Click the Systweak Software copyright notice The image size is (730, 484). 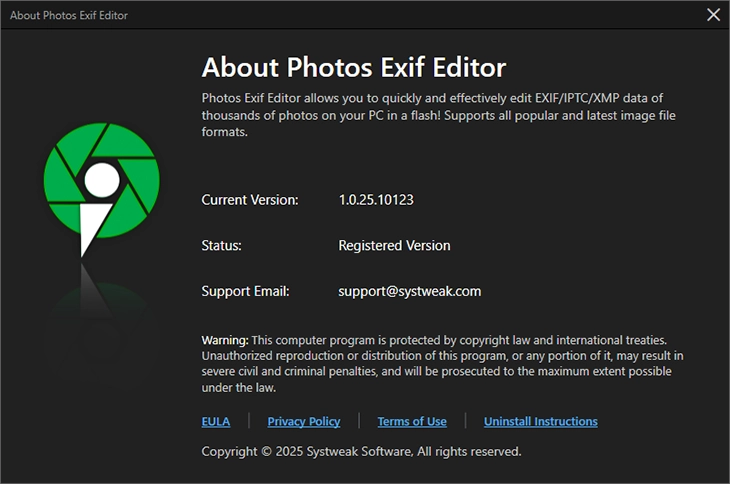[361, 452]
